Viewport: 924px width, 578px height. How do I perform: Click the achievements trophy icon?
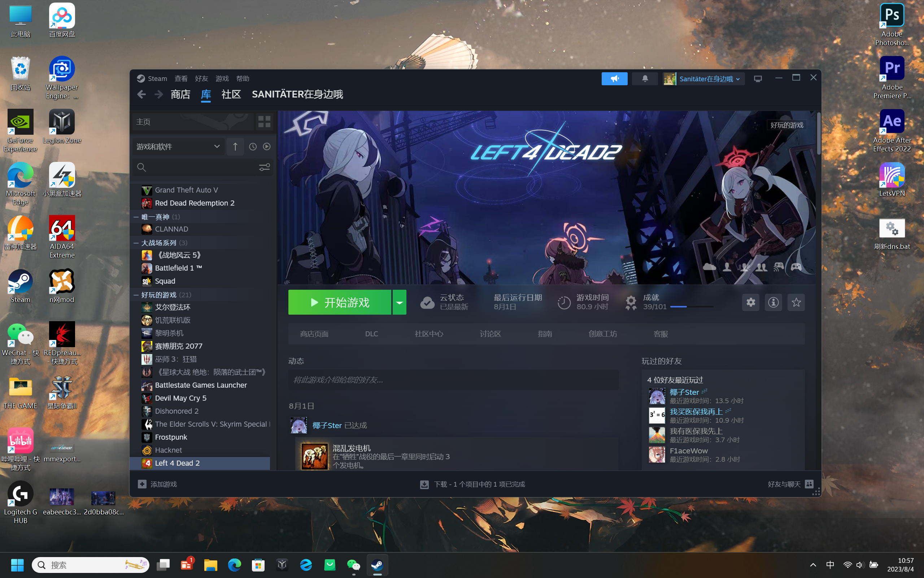(631, 303)
